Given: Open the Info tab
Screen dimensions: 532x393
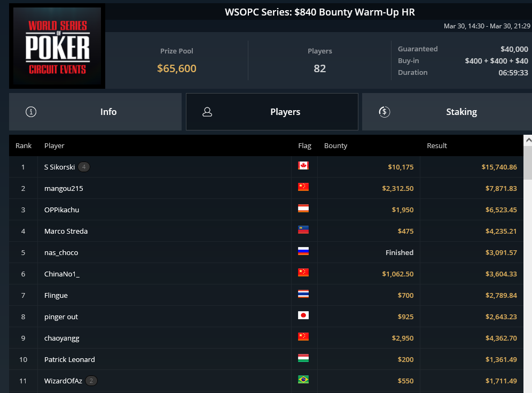Looking at the screenshot, I should pos(95,112).
